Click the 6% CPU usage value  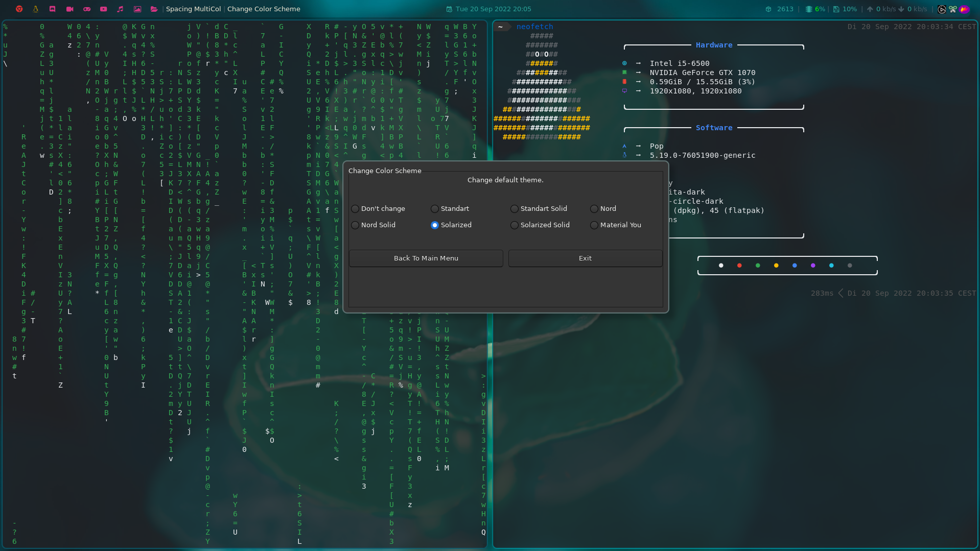[820, 9]
